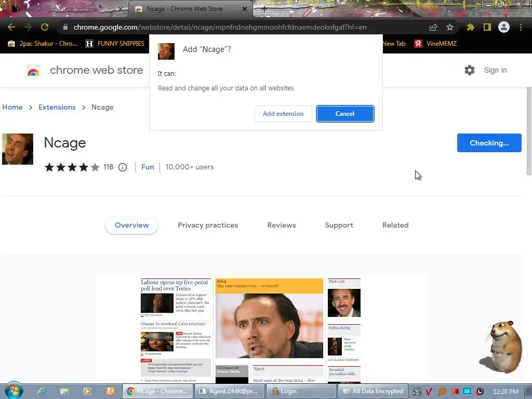Viewport: 532px width, 399px height.
Task: Switch to Login taskbar window
Action: (x=300, y=391)
